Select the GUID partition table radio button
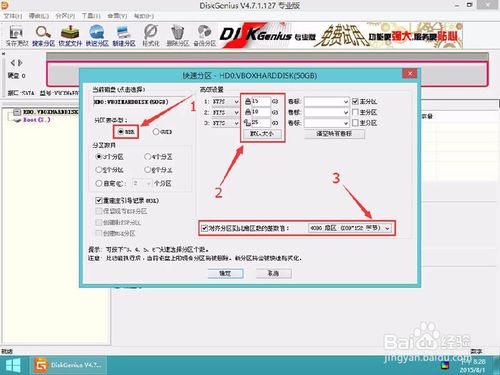 156,132
